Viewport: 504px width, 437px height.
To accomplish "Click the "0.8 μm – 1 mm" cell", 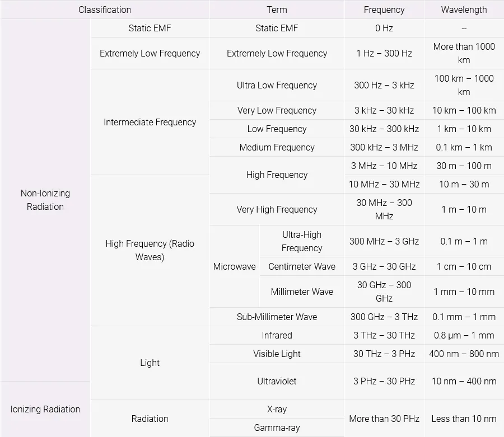I will (464, 336).
